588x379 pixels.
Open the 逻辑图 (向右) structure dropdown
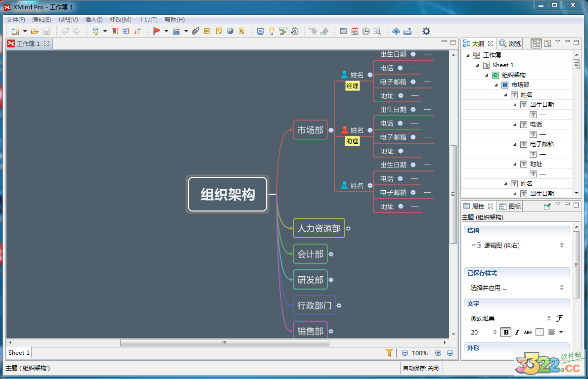561,245
